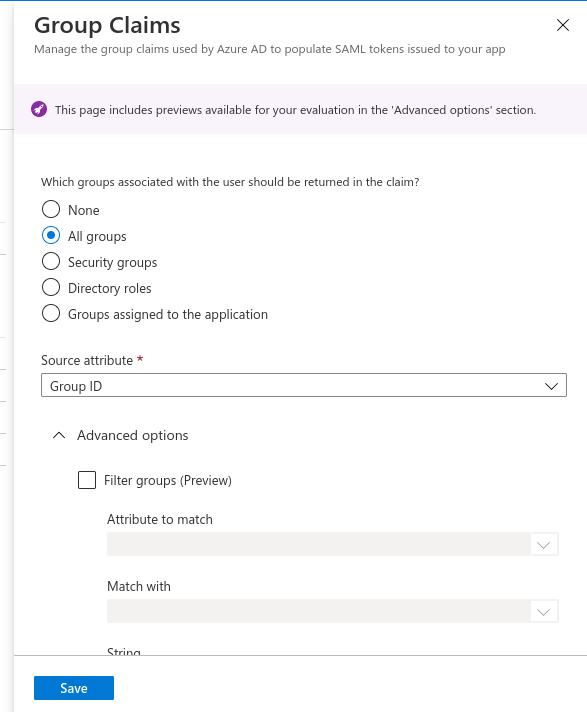Collapse Advanced options chevron icon
The height and width of the screenshot is (712, 587).
pyautogui.click(x=59, y=435)
